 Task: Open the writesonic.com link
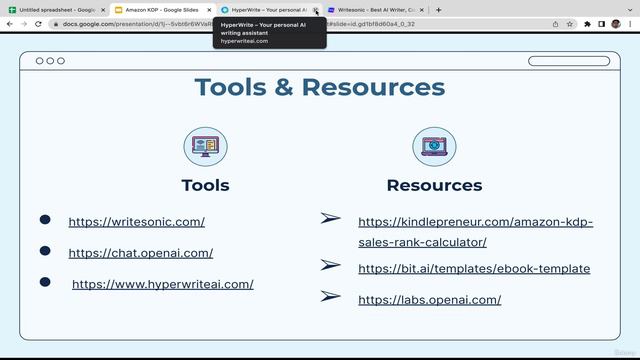coord(137,222)
